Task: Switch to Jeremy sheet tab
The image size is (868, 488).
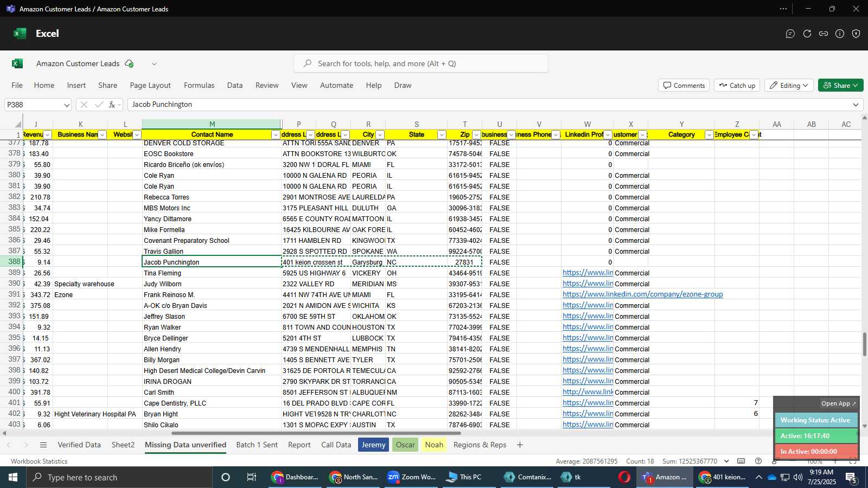Action: [x=373, y=445]
